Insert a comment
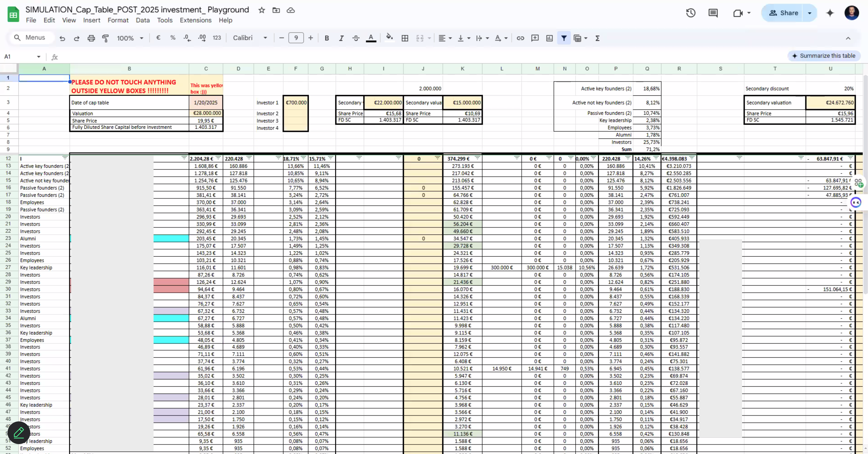 535,39
